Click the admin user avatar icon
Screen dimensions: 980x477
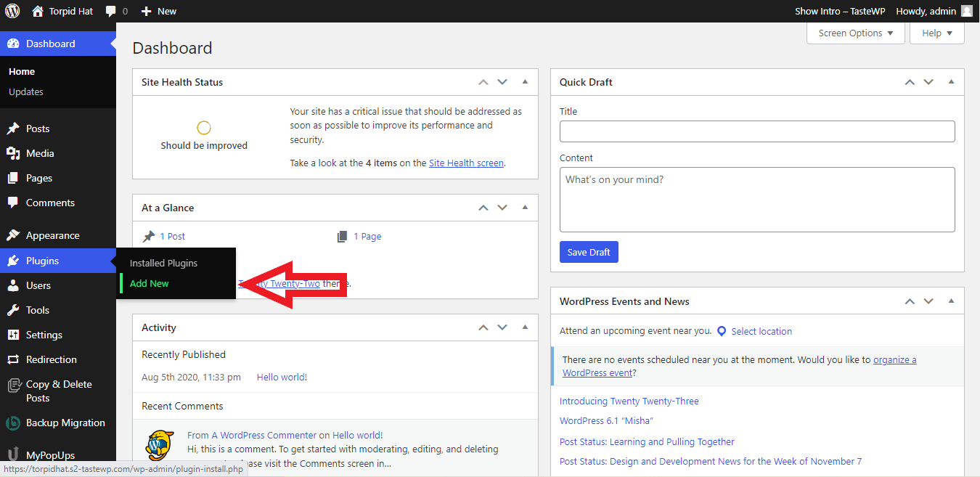coord(967,11)
